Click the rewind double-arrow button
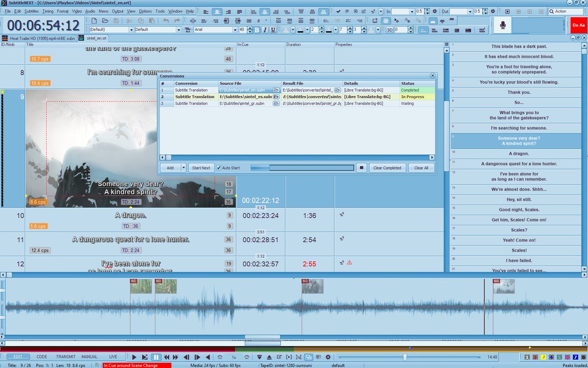588x368 pixels. click(167, 357)
